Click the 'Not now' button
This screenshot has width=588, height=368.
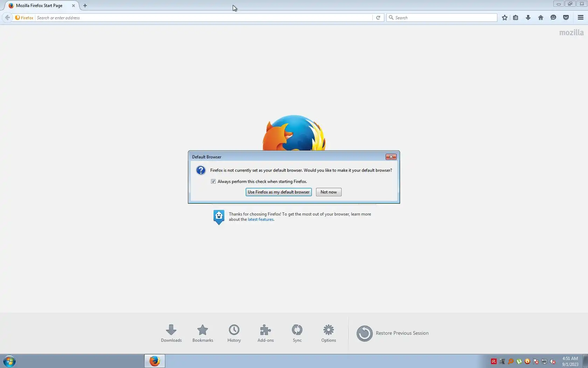pos(329,192)
